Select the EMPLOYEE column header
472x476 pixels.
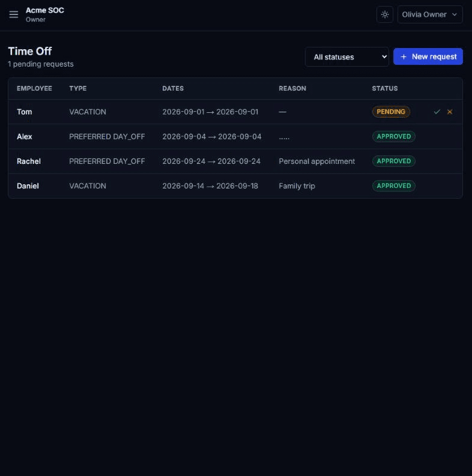point(34,88)
